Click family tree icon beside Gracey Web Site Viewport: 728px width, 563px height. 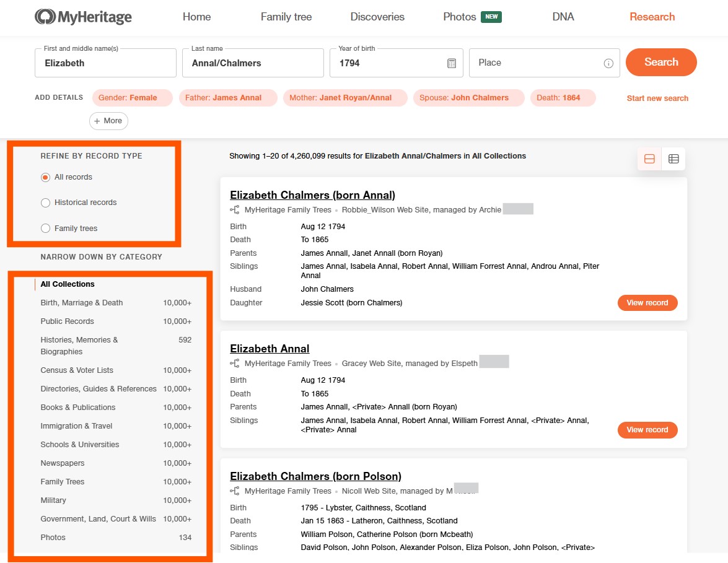pyautogui.click(x=235, y=364)
